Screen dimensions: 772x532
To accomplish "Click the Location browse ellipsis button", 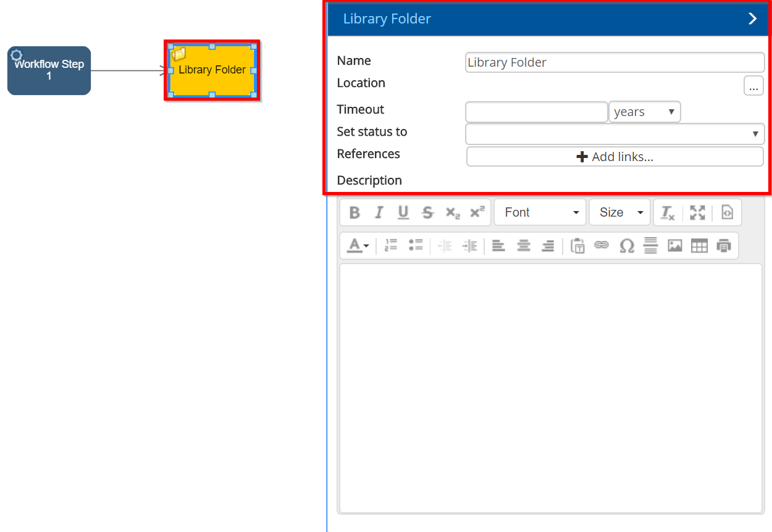I will coord(753,86).
